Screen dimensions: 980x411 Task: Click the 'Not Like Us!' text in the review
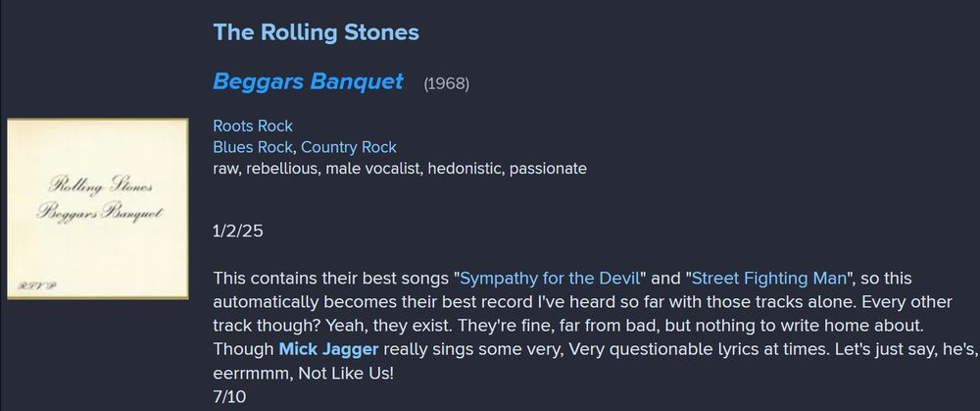pos(346,373)
